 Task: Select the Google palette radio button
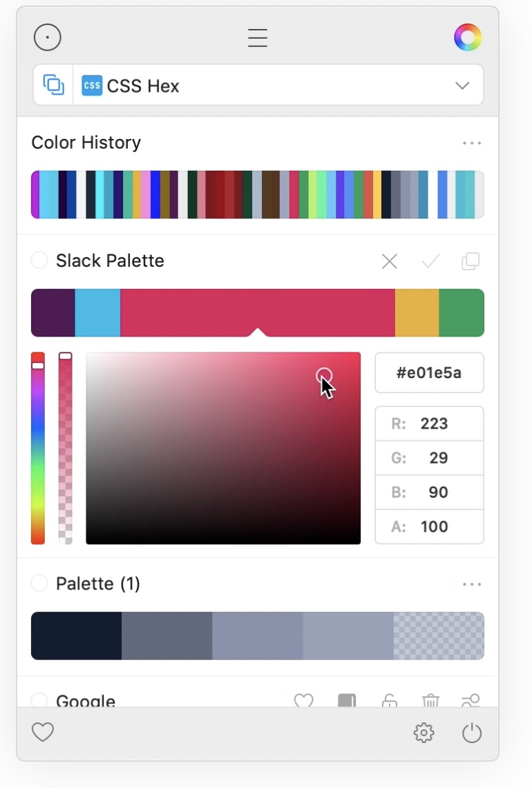click(x=39, y=700)
